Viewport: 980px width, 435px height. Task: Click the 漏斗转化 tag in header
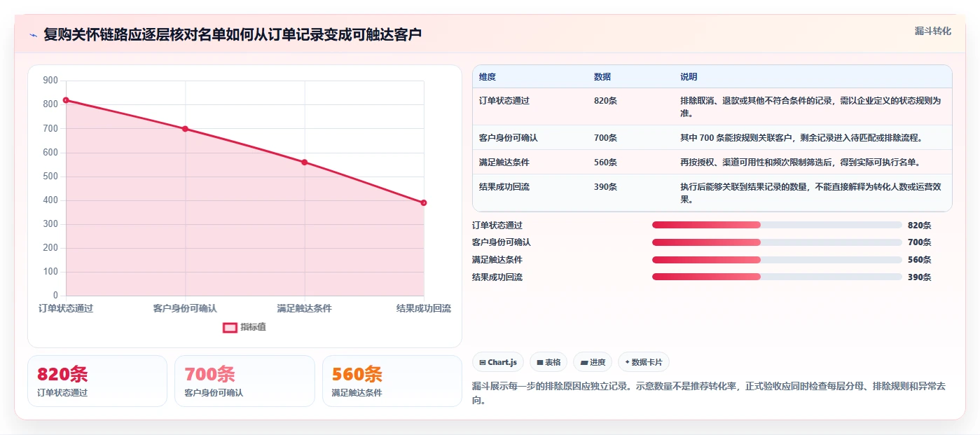point(932,31)
